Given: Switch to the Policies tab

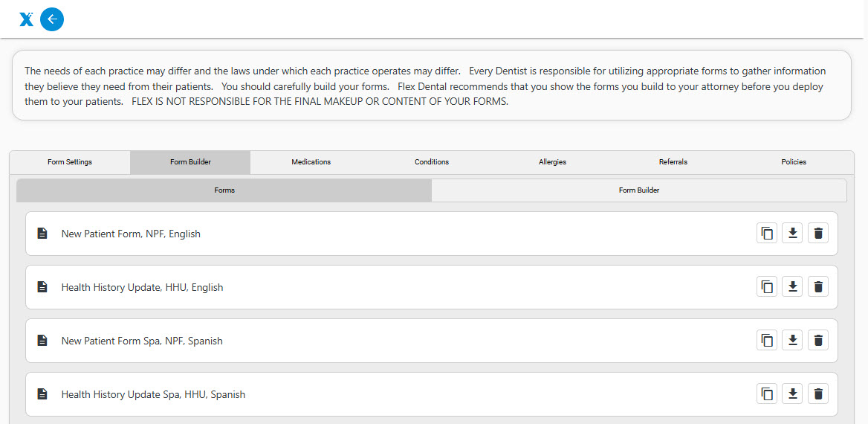Looking at the screenshot, I should pyautogui.click(x=793, y=162).
